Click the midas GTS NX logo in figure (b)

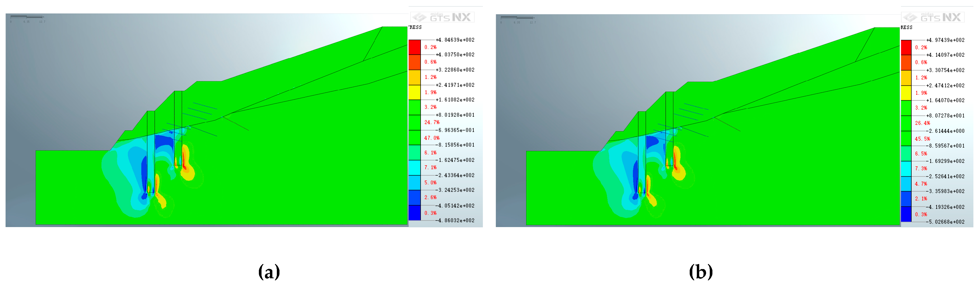click(x=932, y=17)
